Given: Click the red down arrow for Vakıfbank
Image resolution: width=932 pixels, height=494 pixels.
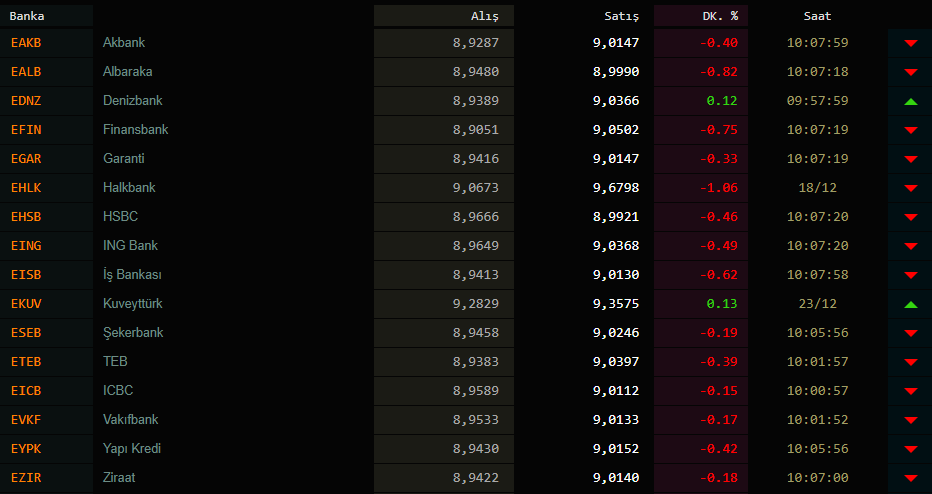Looking at the screenshot, I should coord(910,420).
